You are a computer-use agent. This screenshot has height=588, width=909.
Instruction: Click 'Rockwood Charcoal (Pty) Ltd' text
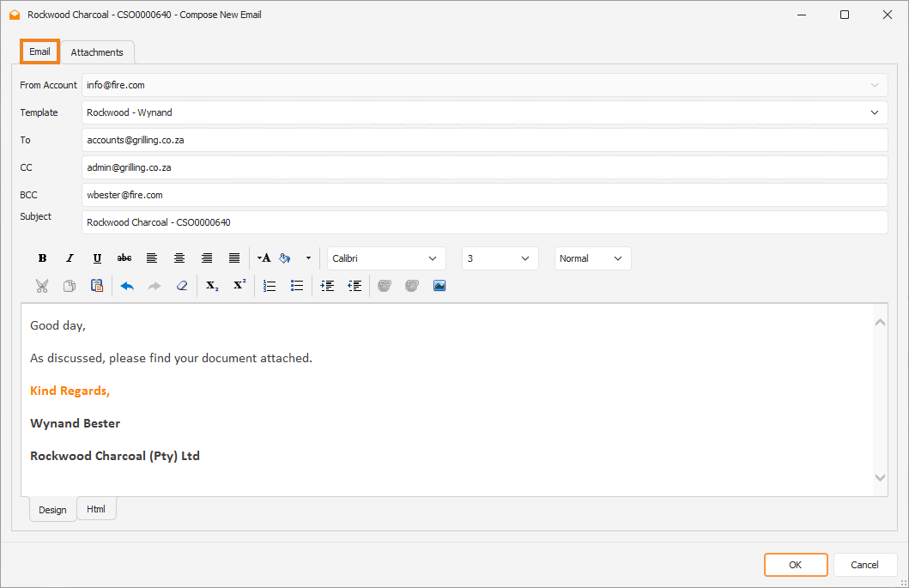pyautogui.click(x=115, y=456)
